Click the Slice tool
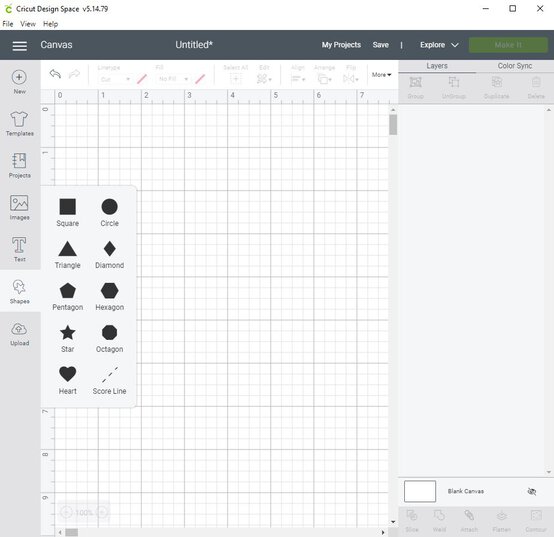The image size is (554, 537). (x=412, y=521)
